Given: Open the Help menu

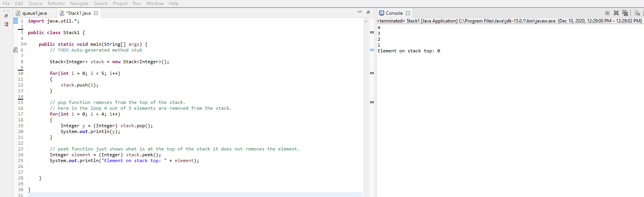Looking at the screenshot, I should [174, 3].
